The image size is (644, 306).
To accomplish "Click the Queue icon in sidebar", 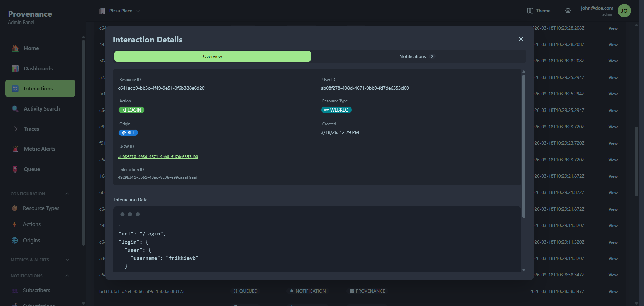I will [x=15, y=169].
